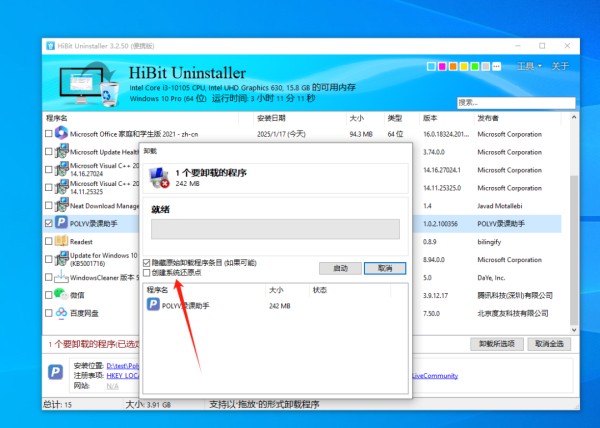Click the 取消 button in uninstall dialog
600x428 pixels.
(x=385, y=268)
